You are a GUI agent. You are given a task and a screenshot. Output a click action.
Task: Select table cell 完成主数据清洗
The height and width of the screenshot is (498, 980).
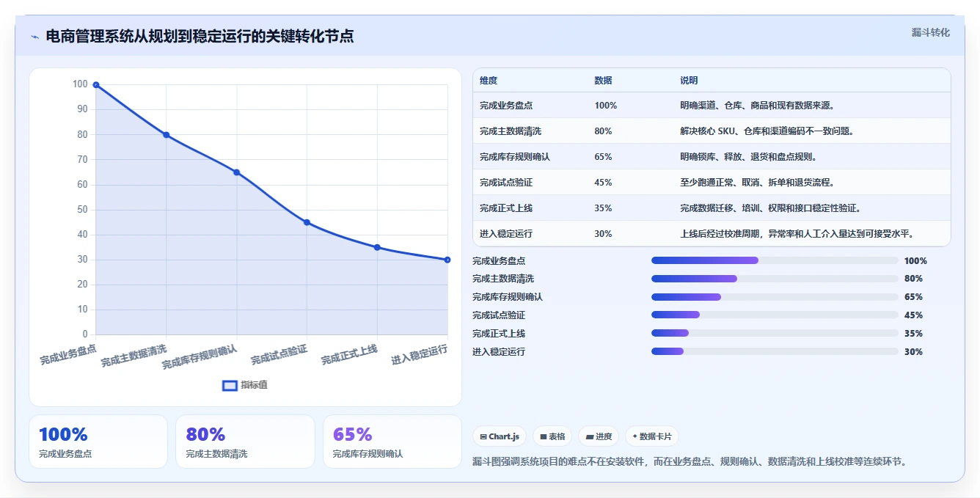point(511,131)
